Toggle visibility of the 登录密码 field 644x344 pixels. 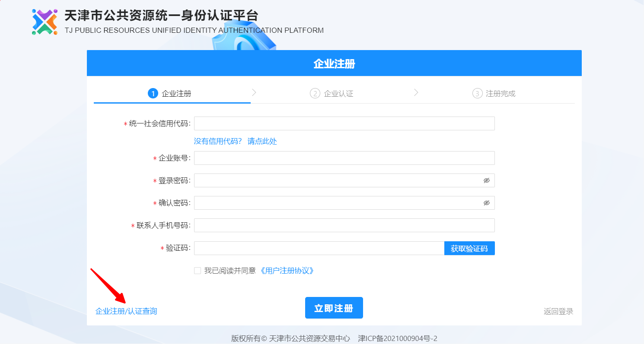[487, 180]
